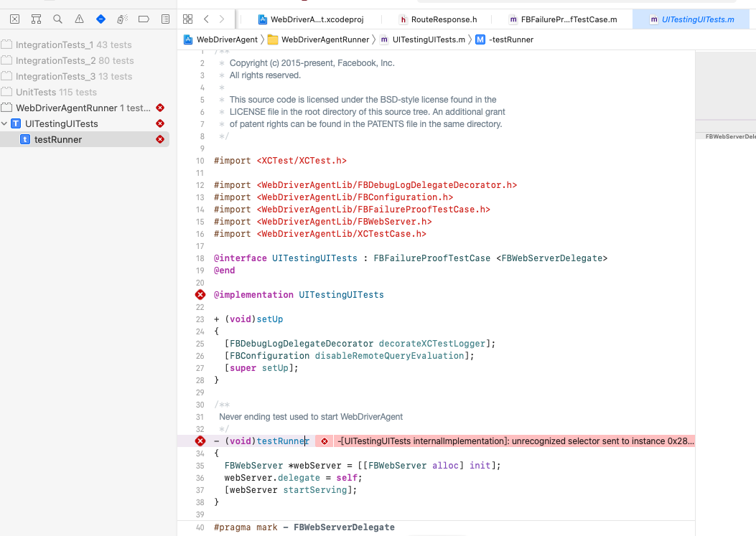Open the source control navigator icon
756x536 pixels.
tap(15, 19)
